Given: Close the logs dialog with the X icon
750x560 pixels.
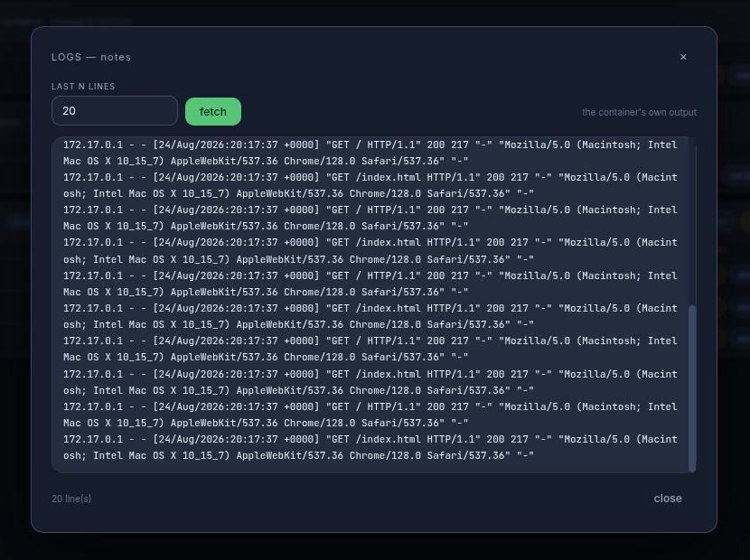Looking at the screenshot, I should pos(683,57).
